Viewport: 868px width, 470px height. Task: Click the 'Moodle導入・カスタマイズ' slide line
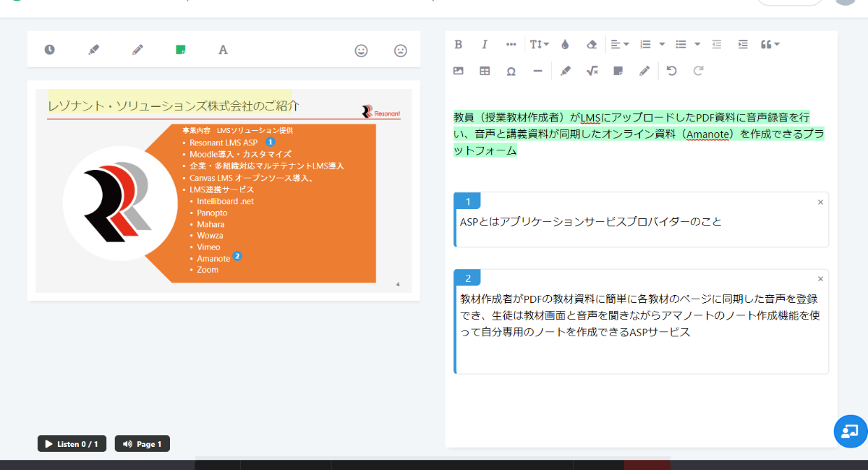pos(240,154)
